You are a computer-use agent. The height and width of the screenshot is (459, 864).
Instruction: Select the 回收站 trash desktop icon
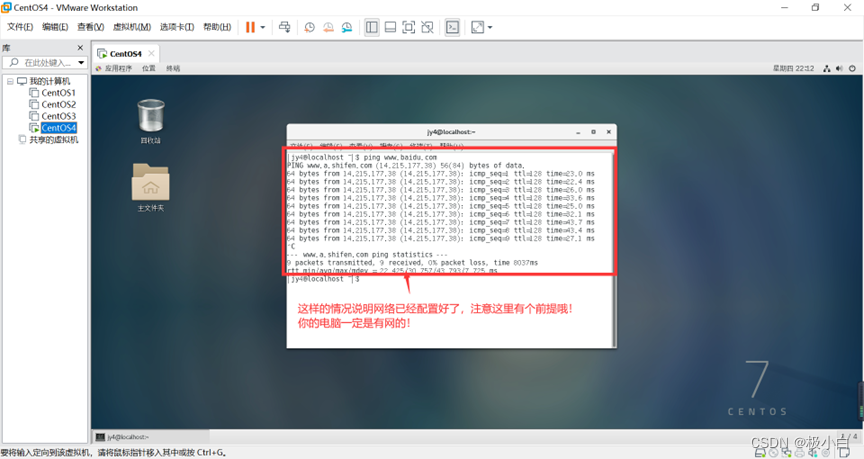pyautogui.click(x=150, y=121)
